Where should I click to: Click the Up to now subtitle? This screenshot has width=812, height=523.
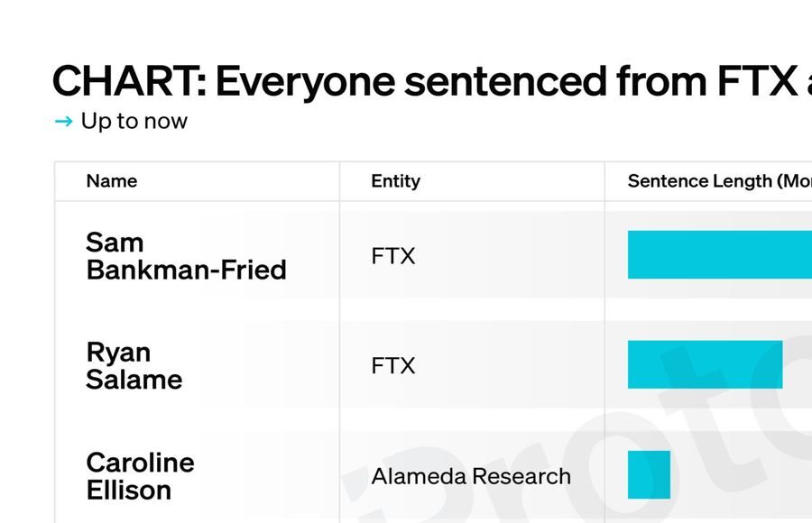click(134, 122)
